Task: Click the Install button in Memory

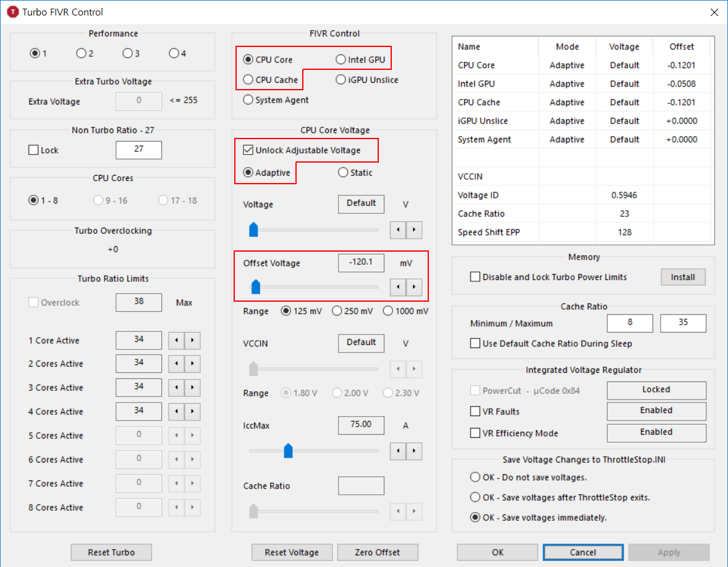Action: tap(683, 277)
